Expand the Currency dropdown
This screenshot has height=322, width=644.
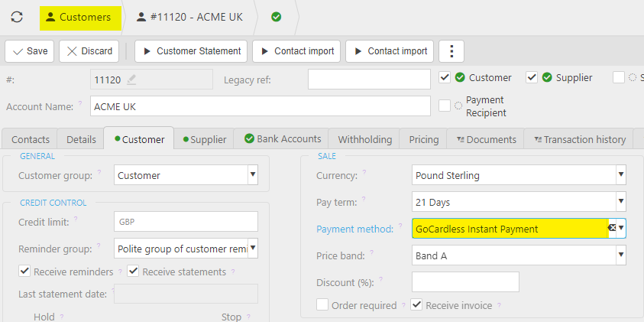pos(620,175)
